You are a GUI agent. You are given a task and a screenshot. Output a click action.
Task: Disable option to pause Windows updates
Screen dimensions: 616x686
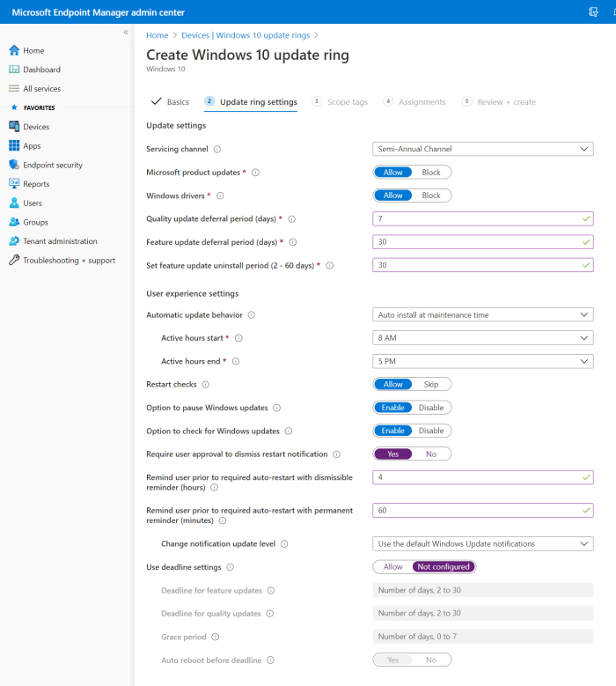431,408
